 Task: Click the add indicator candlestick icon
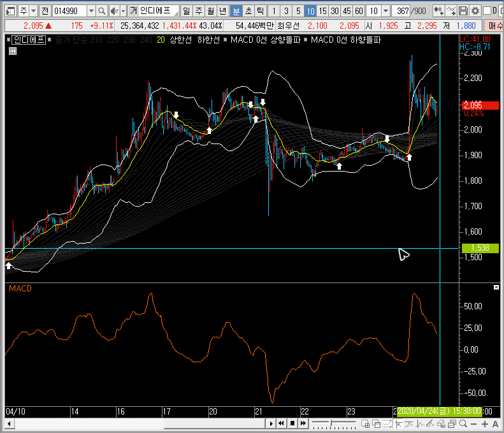pyautogui.click(x=438, y=11)
